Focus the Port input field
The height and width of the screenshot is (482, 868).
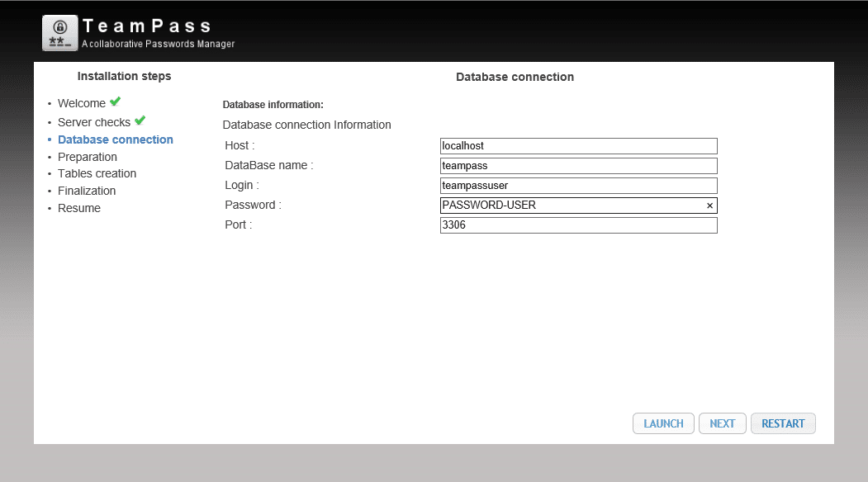coord(578,225)
